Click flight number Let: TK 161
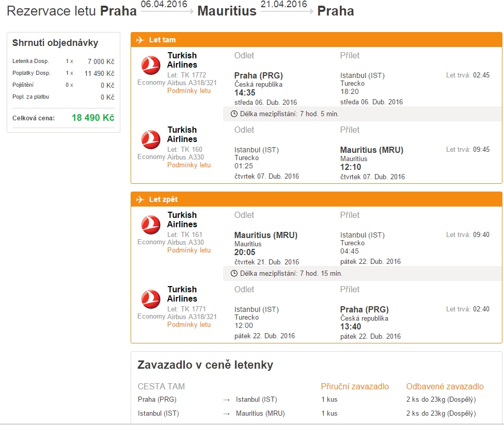This screenshot has width=504, height=425. coord(185,234)
